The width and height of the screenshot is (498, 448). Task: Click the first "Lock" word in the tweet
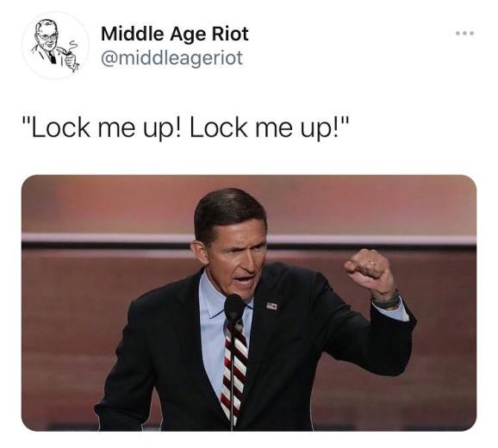pos(60,128)
